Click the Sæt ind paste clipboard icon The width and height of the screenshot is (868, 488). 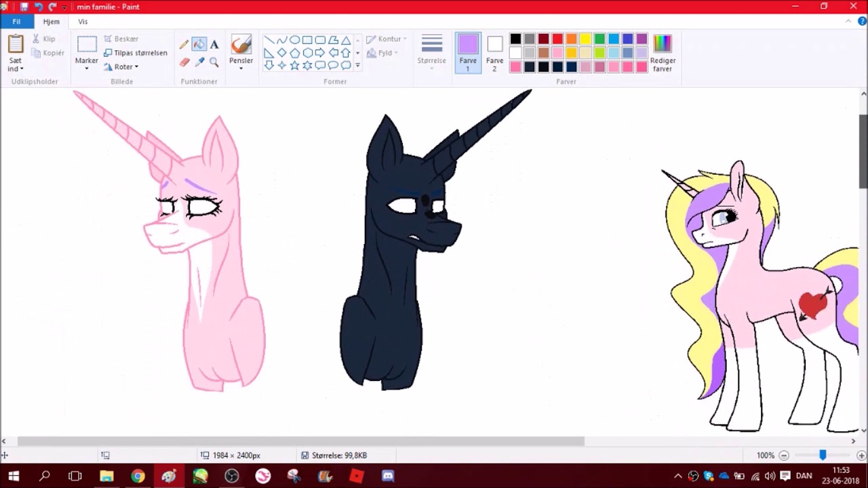click(x=16, y=44)
